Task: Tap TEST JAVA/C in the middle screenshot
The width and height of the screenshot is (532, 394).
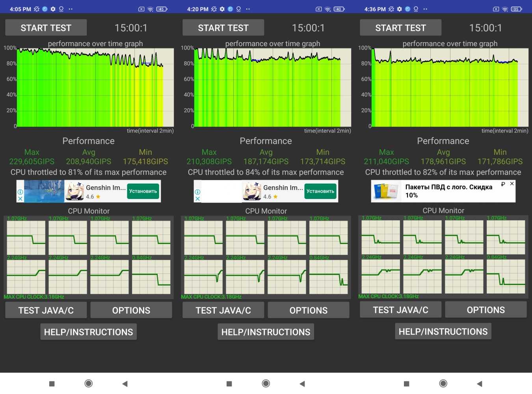Action: coord(223,310)
